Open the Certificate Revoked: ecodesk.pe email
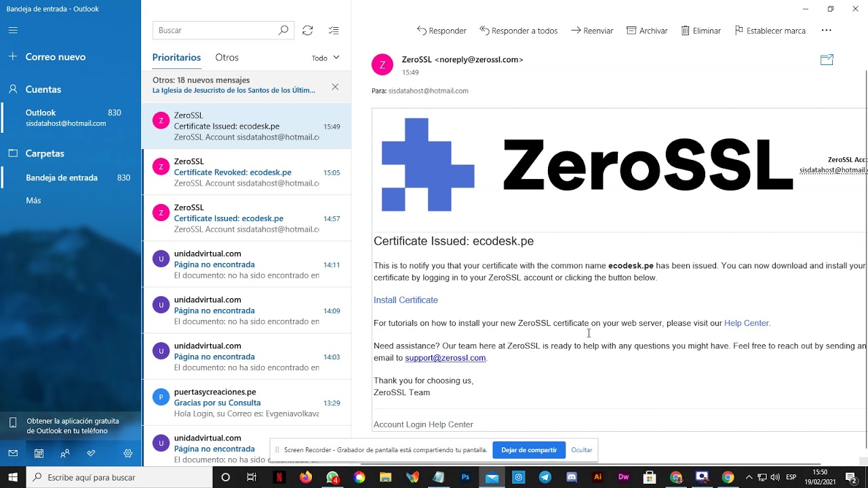868x488 pixels. pyautogui.click(x=247, y=172)
